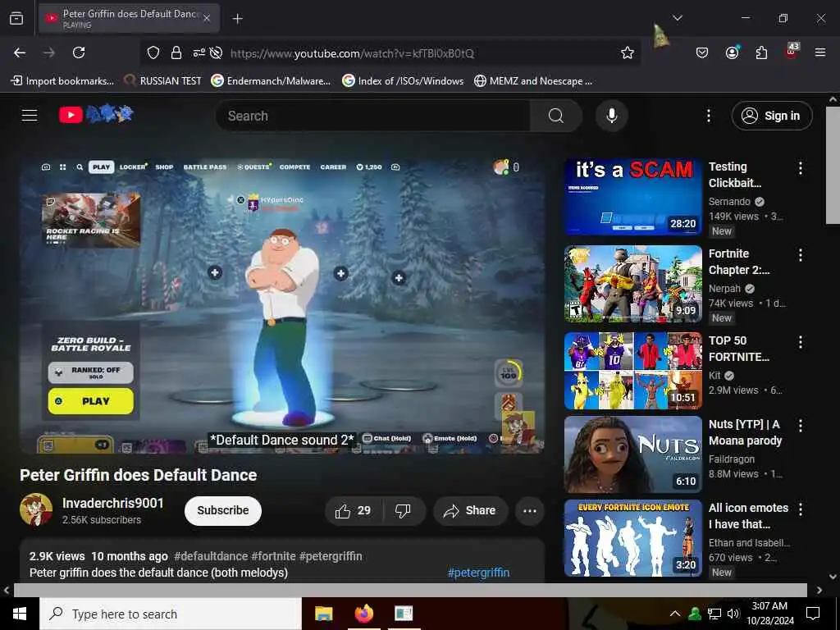Like this video (29 likes)
This screenshot has width=840, height=630.
[354, 511]
